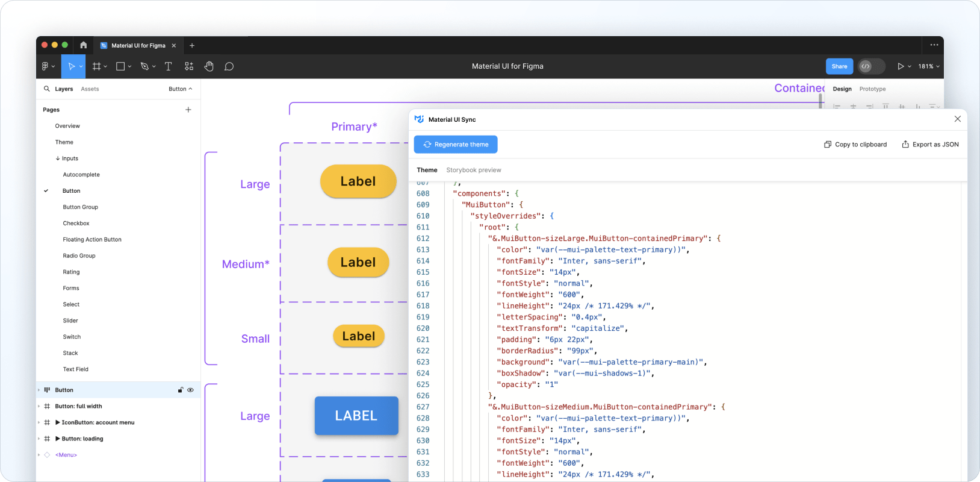980x482 pixels.
Task: Click the Home icon in tab bar
Action: coord(83,45)
